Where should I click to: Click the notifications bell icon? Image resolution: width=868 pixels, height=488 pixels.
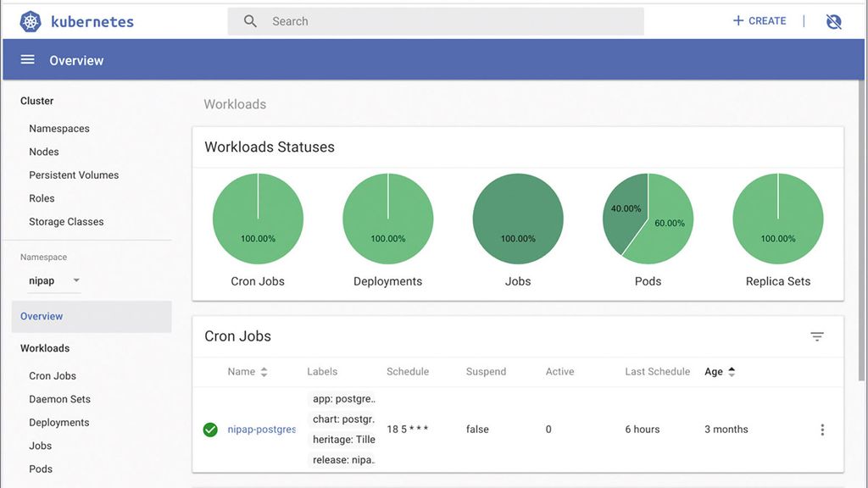coord(833,20)
